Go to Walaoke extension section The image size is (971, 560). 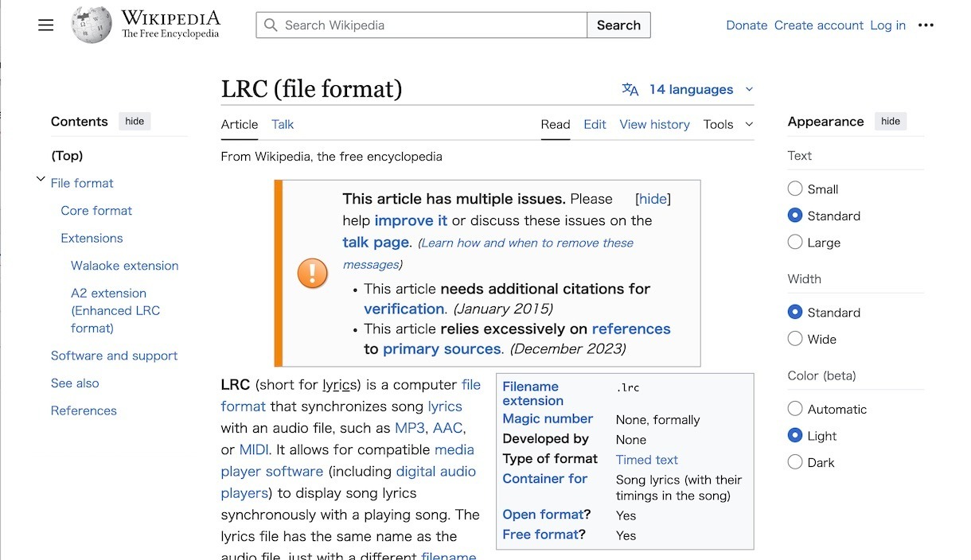(124, 266)
